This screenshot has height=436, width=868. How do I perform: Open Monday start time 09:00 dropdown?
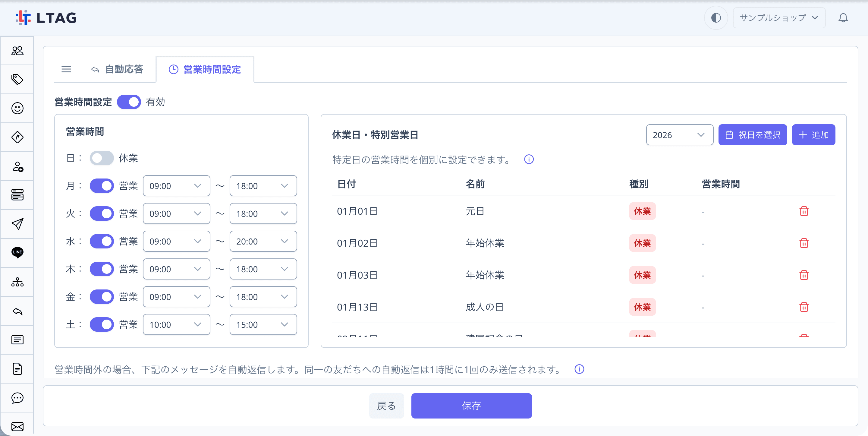[176, 185]
